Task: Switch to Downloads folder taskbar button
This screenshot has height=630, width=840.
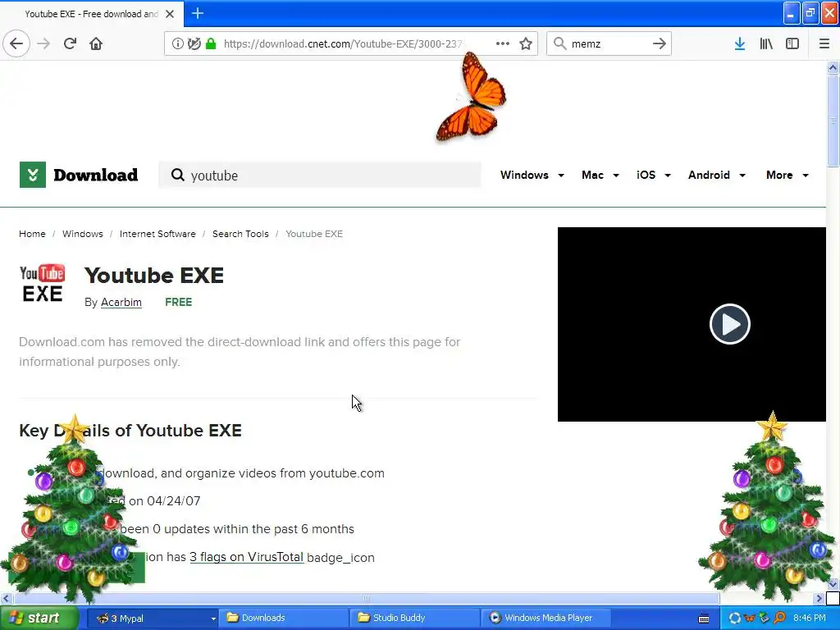Action: (283, 618)
